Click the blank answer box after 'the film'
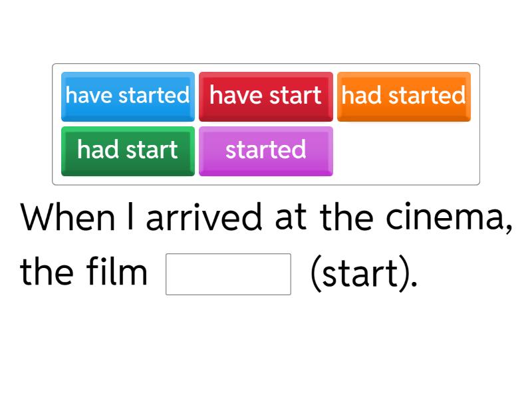Viewport: 532px width, 399px height. click(x=228, y=273)
